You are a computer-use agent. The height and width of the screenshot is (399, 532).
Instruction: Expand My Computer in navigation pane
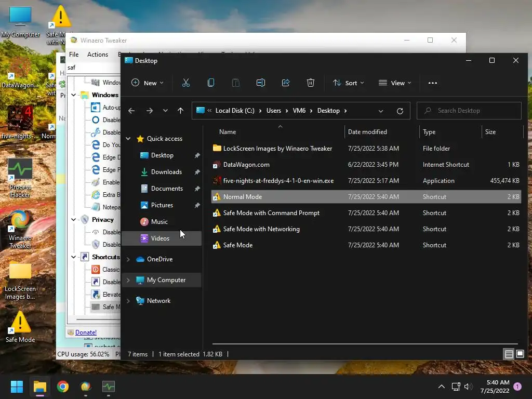click(x=128, y=280)
